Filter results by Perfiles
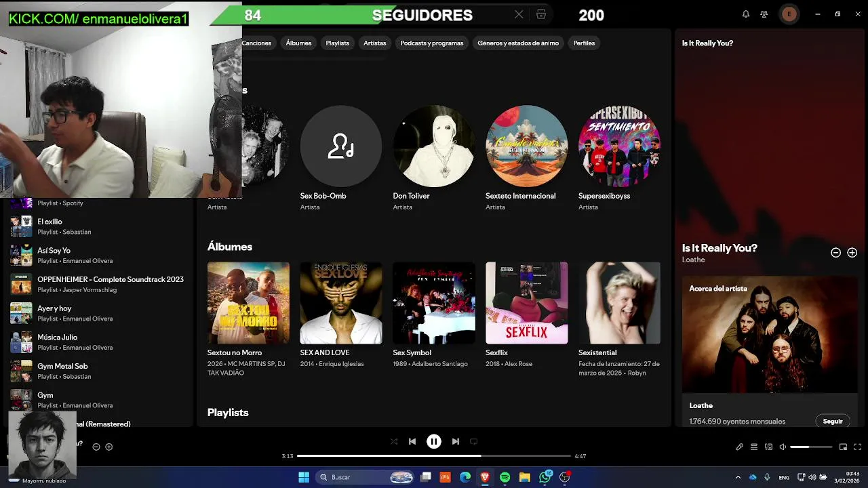This screenshot has width=868, height=488. pyautogui.click(x=584, y=43)
